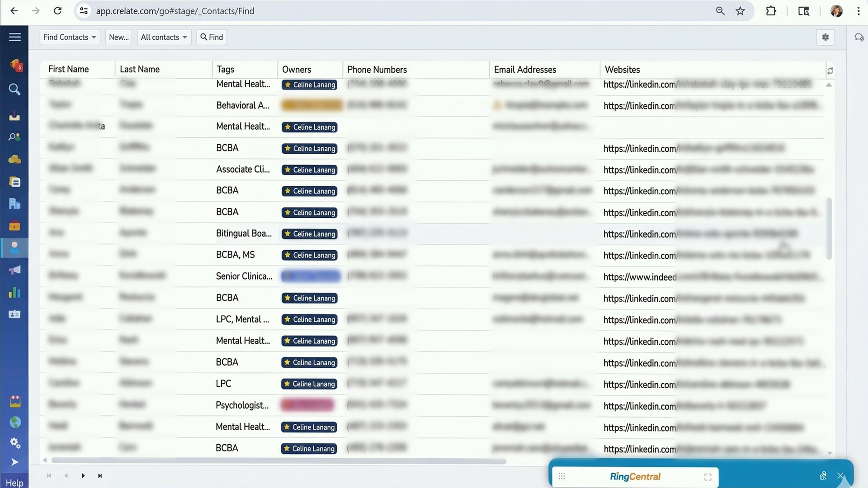The image size is (868, 488).
Task: Open the people search icon in sidebar
Action: (x=14, y=137)
